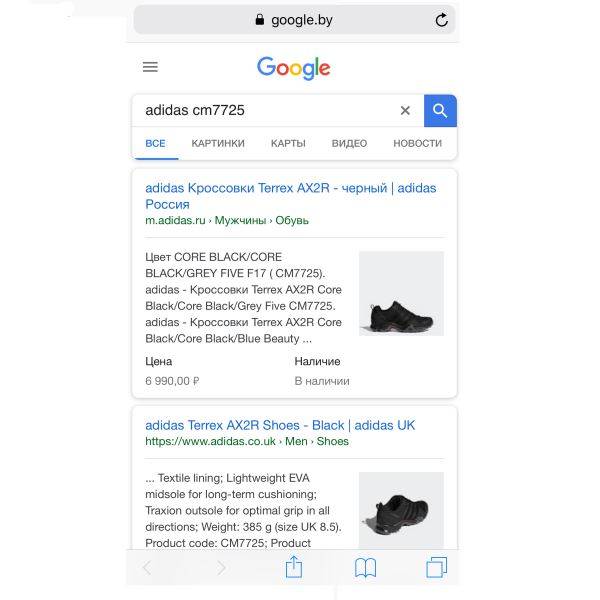Screen dimensions: 600x600
Task: Tap the Safari share icon
Action: pyautogui.click(x=294, y=567)
